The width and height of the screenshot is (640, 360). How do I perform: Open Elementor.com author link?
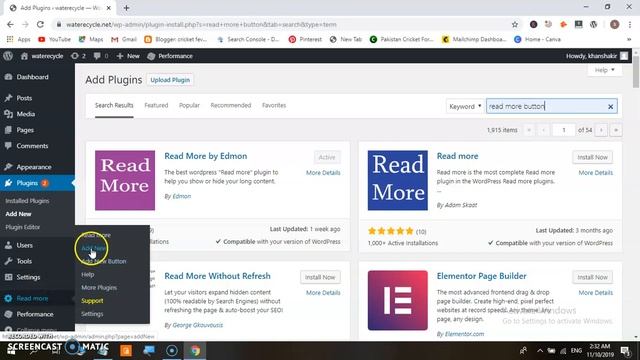pyautogui.click(x=464, y=334)
